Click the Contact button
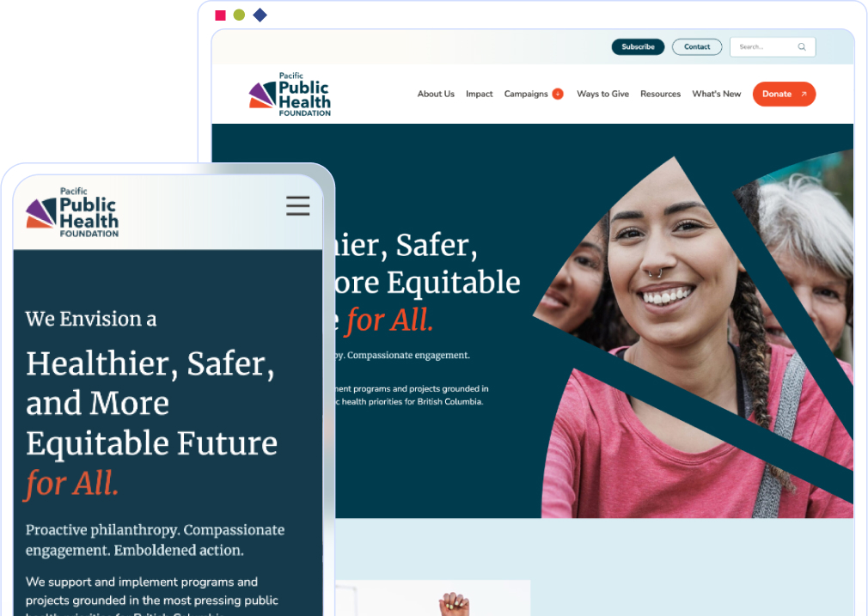 (x=697, y=47)
